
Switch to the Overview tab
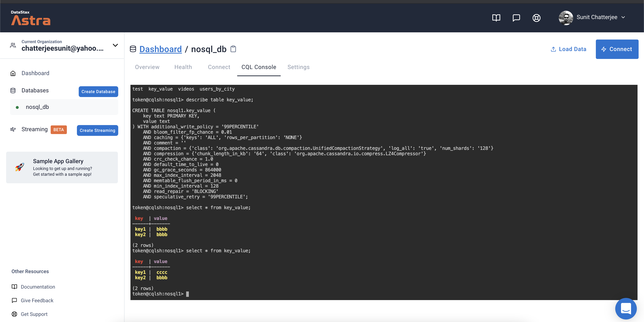[x=147, y=67]
